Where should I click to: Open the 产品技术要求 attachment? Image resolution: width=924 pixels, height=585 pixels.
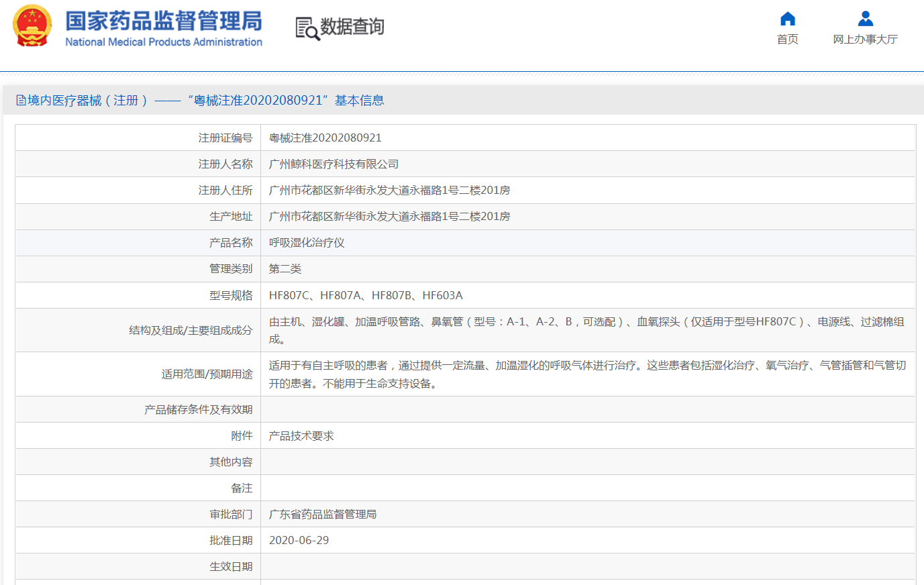coord(301,436)
